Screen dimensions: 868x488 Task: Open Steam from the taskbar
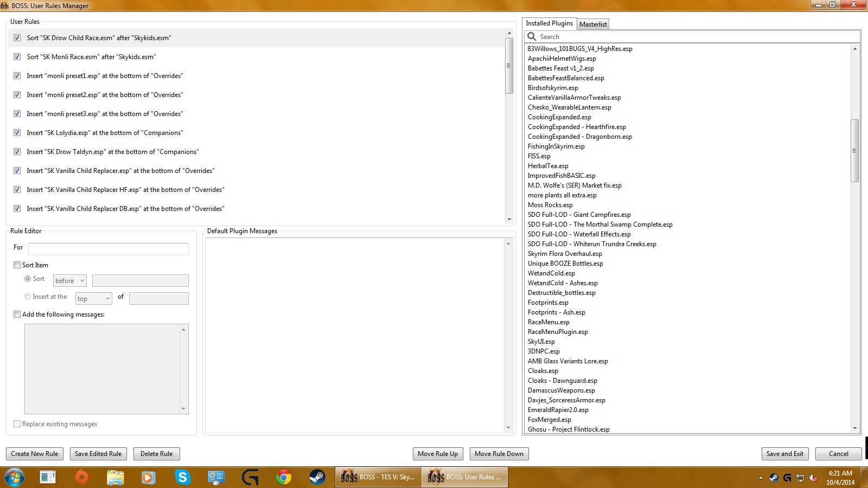317,478
